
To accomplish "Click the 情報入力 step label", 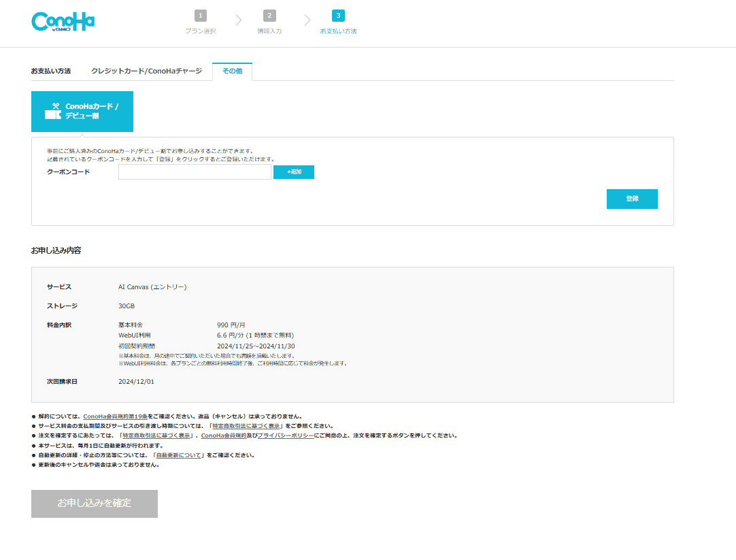I will coord(269,31).
